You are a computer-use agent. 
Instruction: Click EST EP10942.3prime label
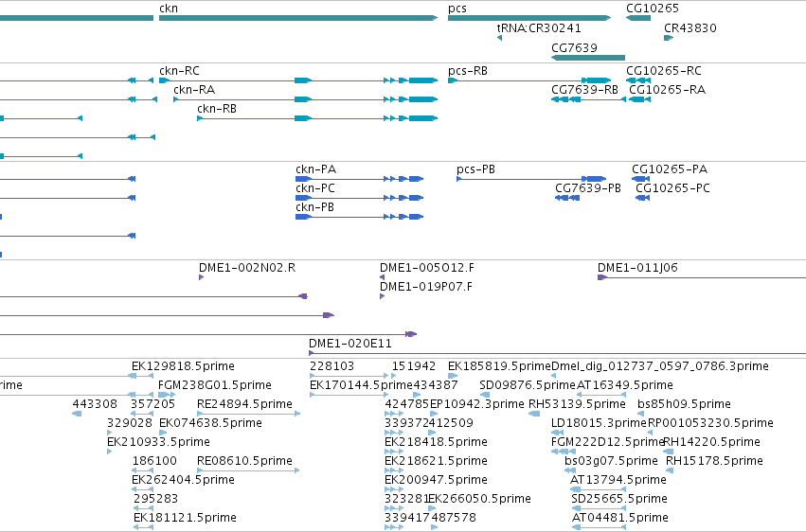(477, 404)
